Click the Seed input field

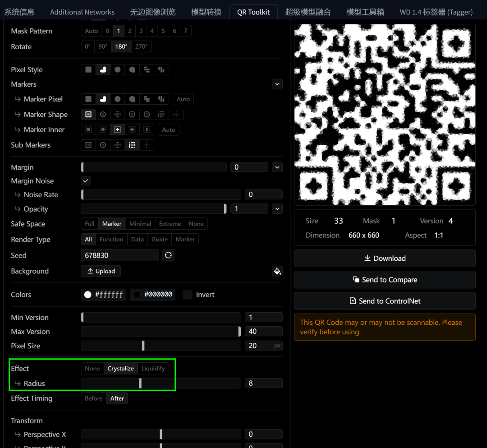tap(119, 255)
